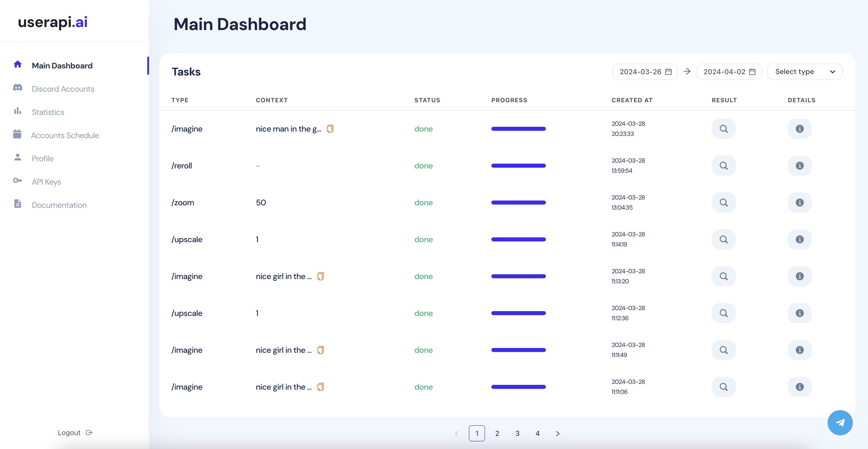View result of the first /imagine task
868x449 pixels.
[723, 129]
